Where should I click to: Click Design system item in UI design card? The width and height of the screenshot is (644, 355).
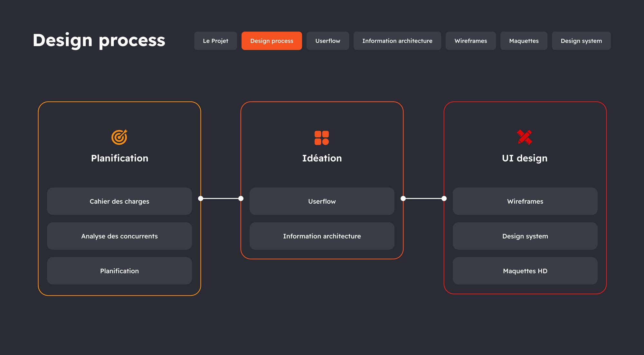coord(525,236)
